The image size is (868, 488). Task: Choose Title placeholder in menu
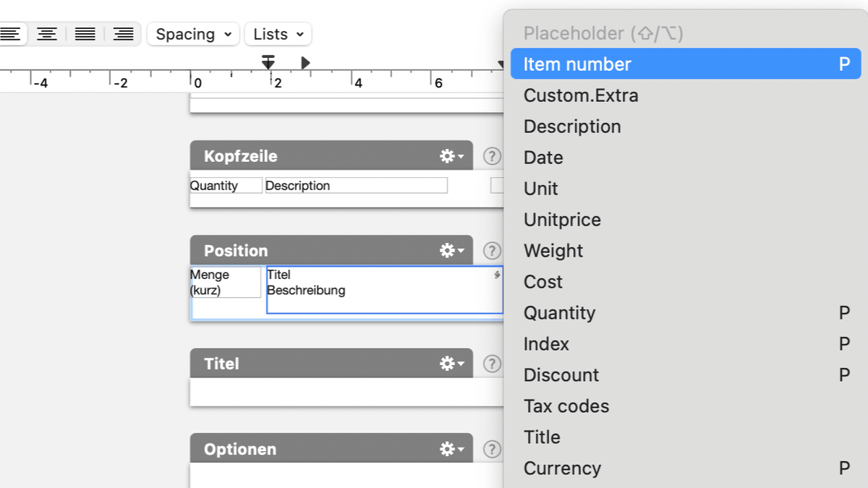[x=686, y=437]
